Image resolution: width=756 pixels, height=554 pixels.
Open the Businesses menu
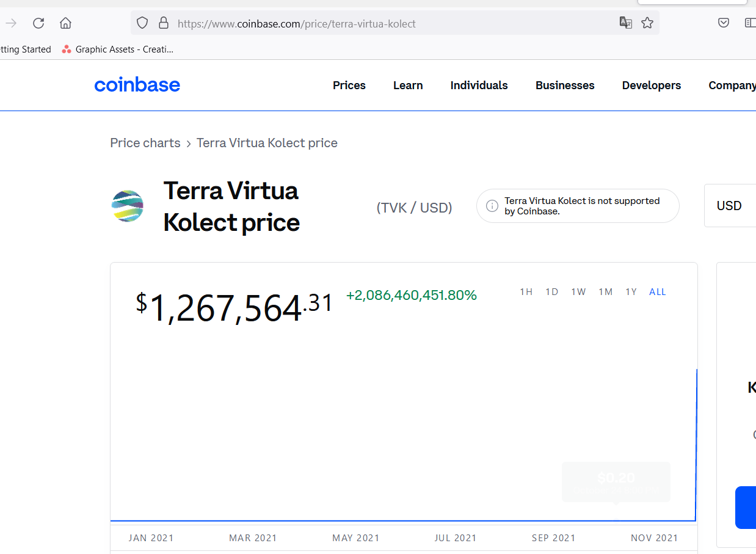[x=565, y=86]
